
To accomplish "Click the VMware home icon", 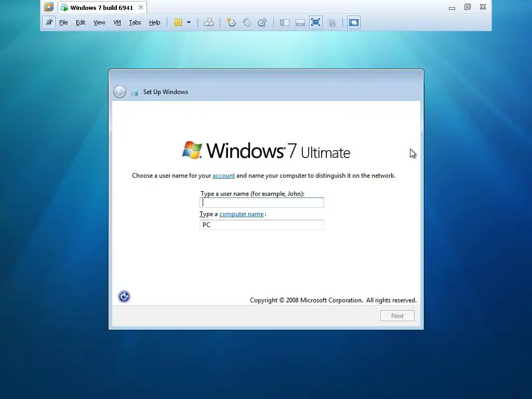I will click(49, 7).
